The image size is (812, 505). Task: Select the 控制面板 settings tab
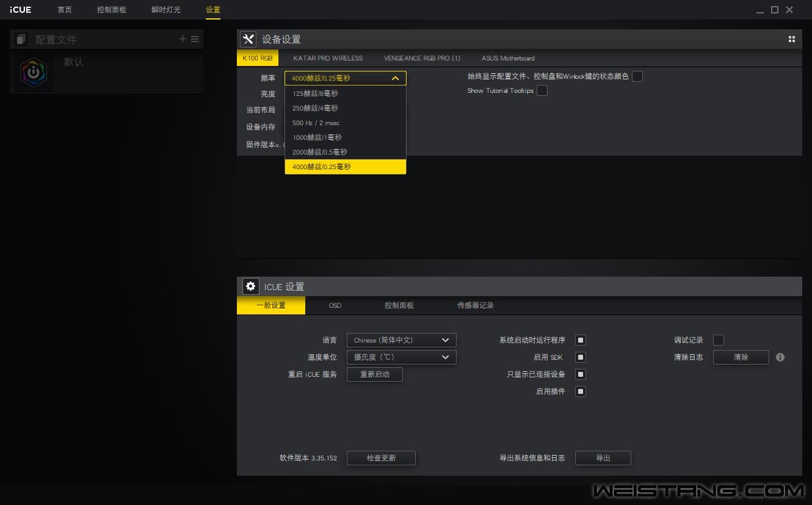399,305
